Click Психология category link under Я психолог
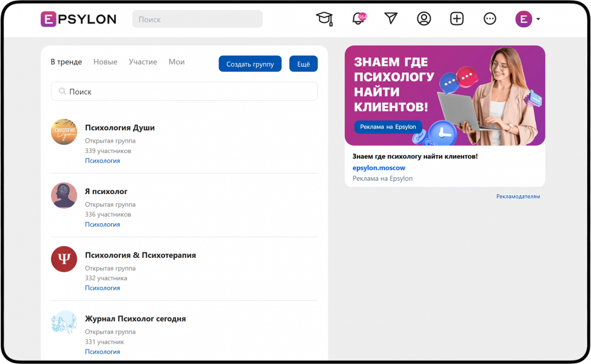Screen dimensions: 591x364 pos(102,224)
